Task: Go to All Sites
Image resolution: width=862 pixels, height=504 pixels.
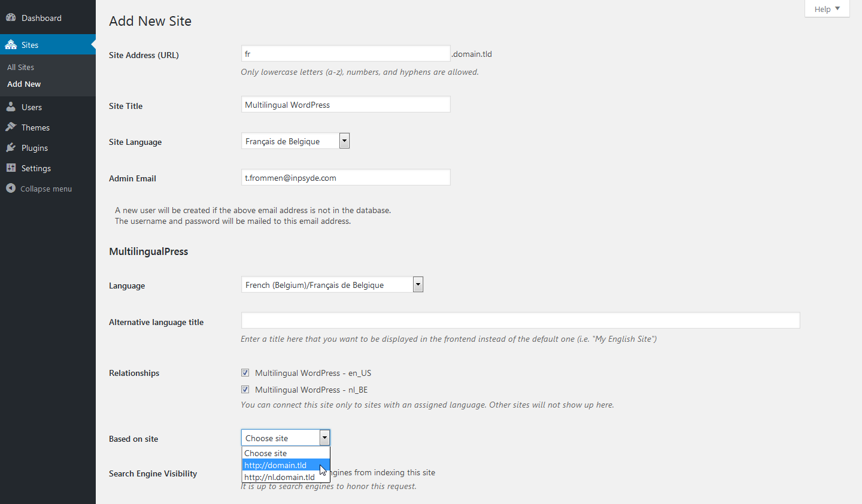Action: [20, 67]
